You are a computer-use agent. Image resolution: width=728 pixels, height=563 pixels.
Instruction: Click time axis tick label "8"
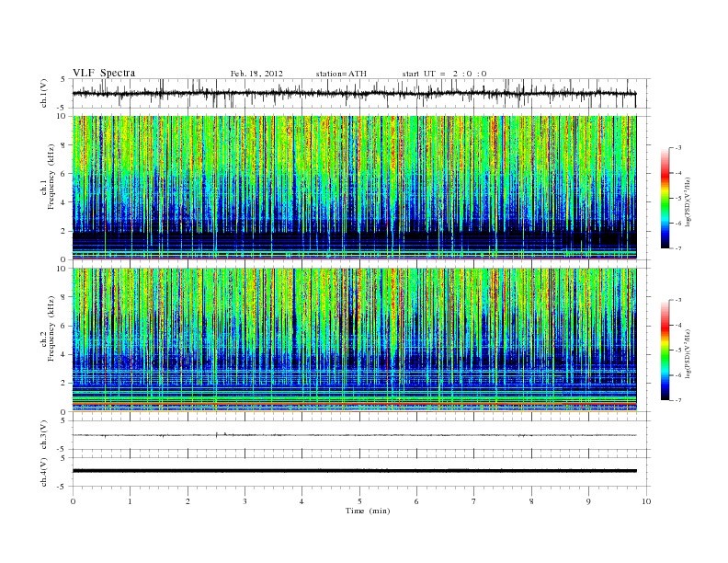click(531, 501)
